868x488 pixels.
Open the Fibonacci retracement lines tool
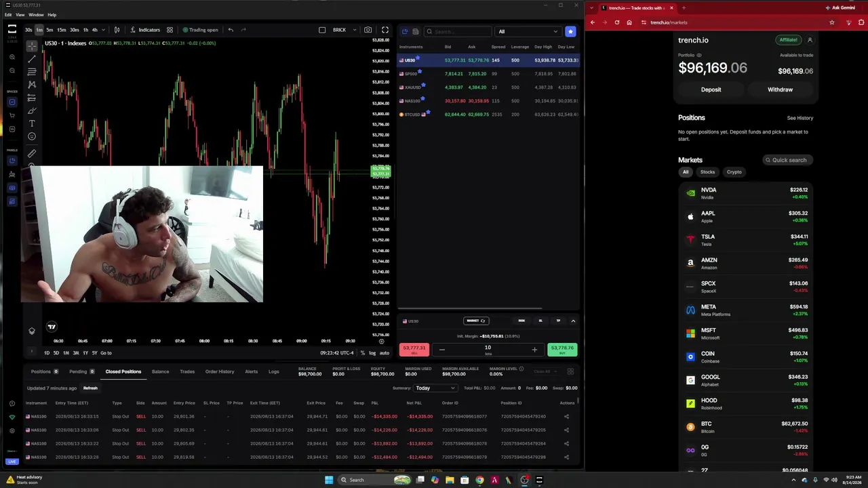(x=32, y=72)
